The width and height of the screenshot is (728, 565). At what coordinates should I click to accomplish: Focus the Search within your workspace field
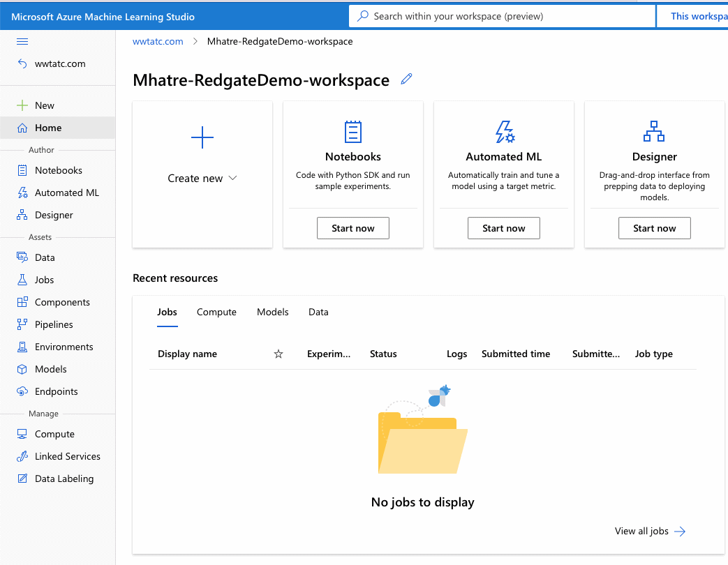(503, 16)
